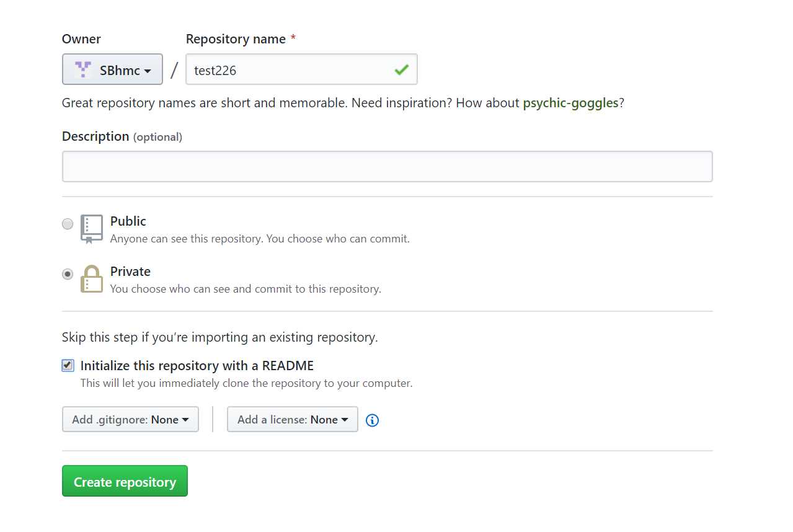This screenshot has height=532, width=793.
Task: Expand the Owner dropdown caret next to SBhmc
Action: (148, 71)
